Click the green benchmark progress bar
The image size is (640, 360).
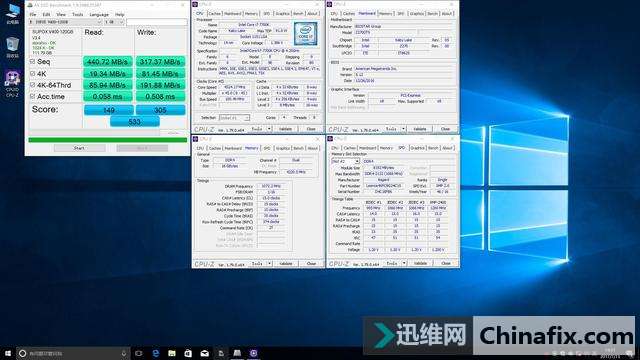[108, 140]
